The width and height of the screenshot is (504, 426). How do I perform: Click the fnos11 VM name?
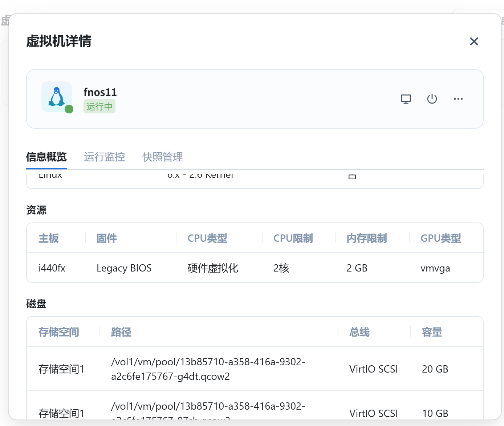tap(100, 92)
